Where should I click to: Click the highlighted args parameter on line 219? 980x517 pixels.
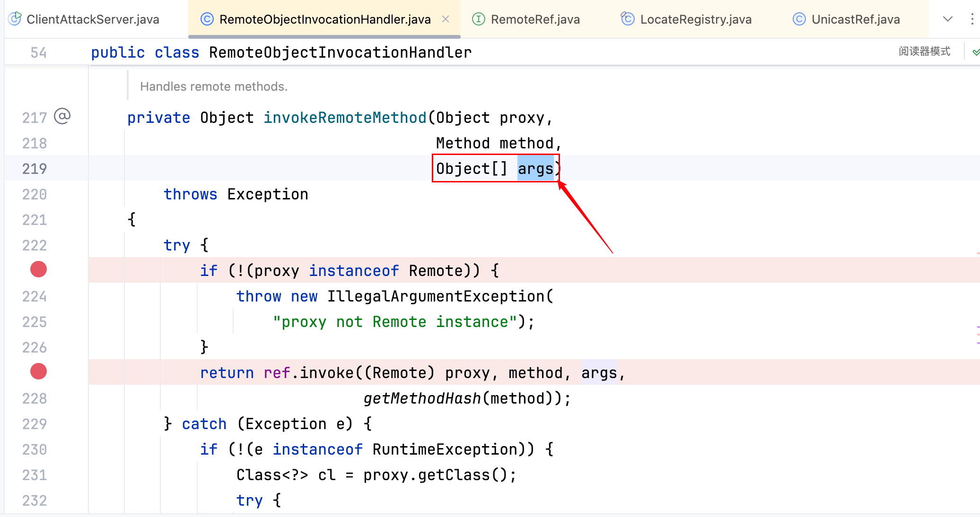(x=535, y=169)
